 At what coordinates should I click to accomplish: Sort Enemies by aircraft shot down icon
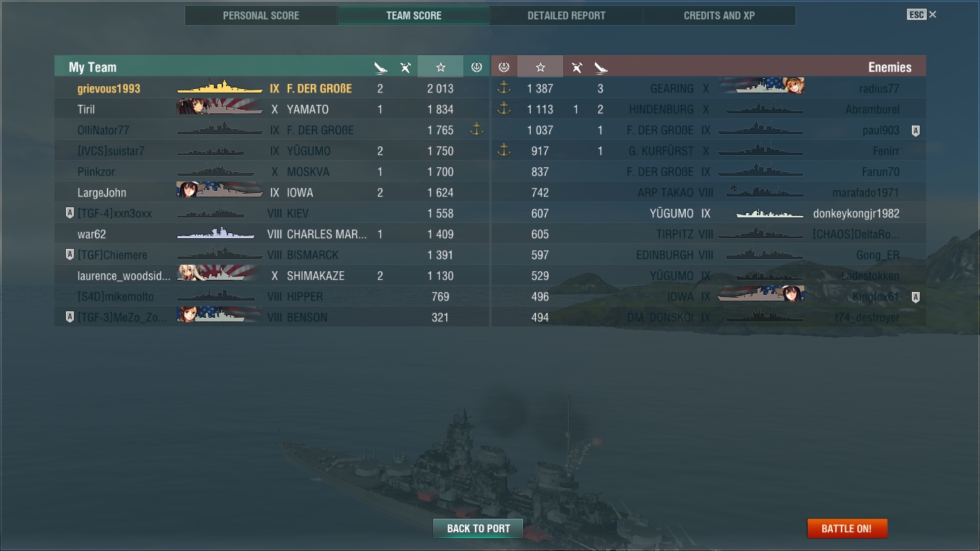pyautogui.click(x=577, y=67)
